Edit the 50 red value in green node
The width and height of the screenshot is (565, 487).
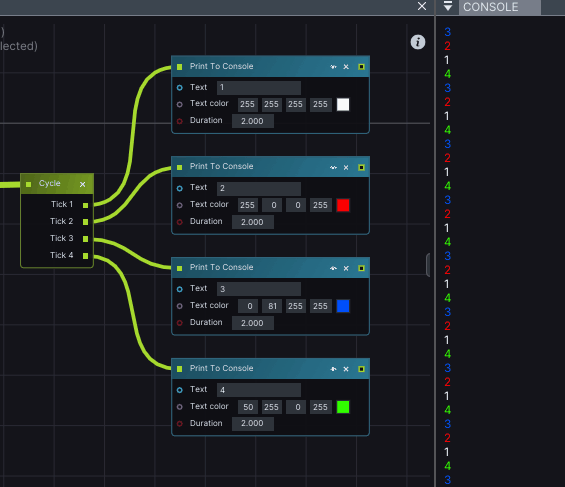click(248, 407)
